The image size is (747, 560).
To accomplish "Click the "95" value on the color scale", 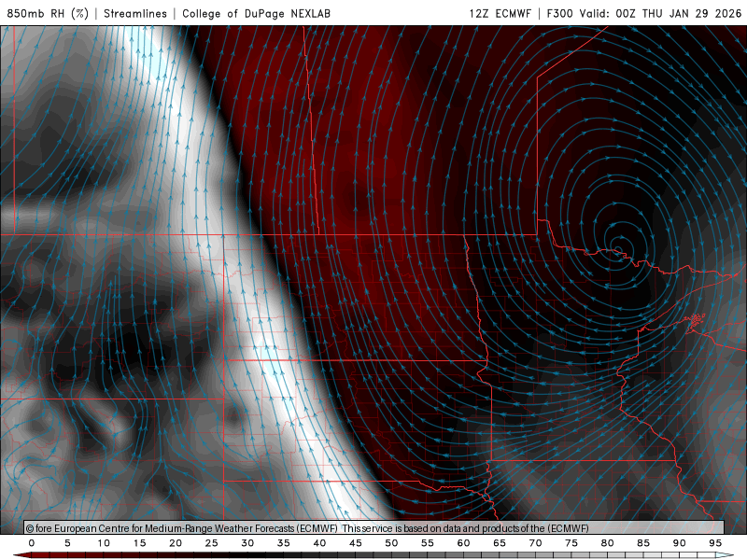I will pyautogui.click(x=715, y=543).
